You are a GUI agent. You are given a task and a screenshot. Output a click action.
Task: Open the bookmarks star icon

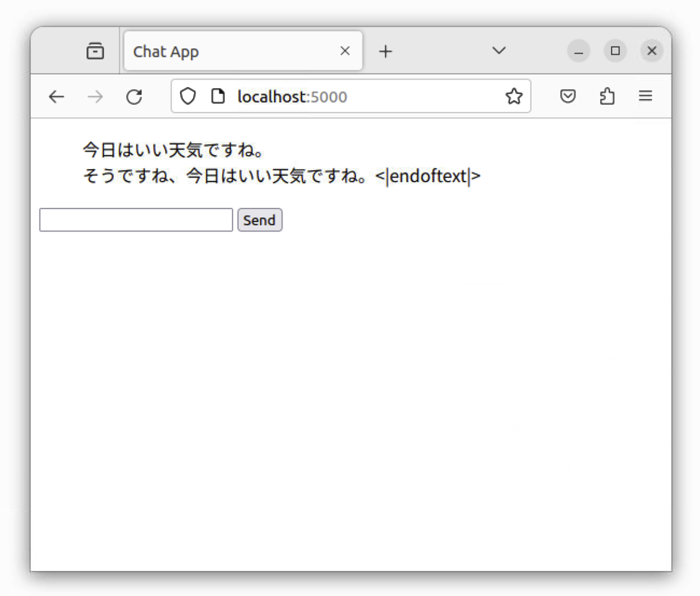[x=514, y=97]
